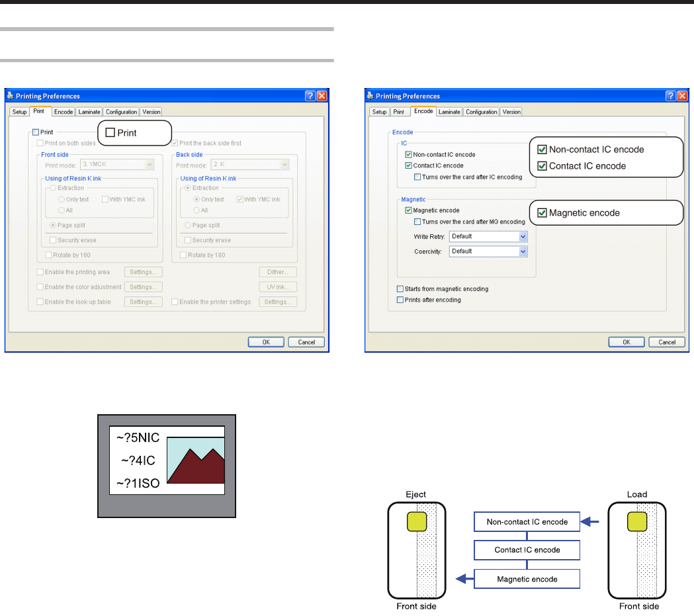Image resolution: width=694 pixels, height=616 pixels.
Task: Open the Write Retry dropdown
Action: point(488,236)
